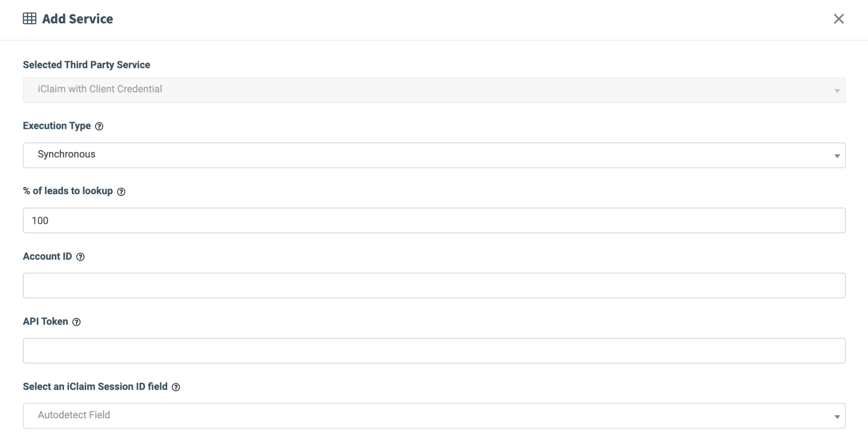Click into the API Token field

click(x=434, y=350)
